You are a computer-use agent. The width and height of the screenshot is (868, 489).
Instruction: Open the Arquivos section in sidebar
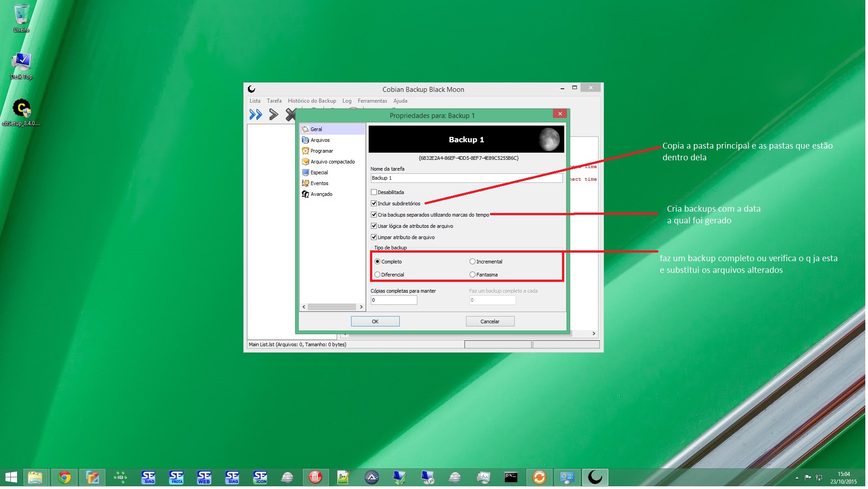(320, 140)
